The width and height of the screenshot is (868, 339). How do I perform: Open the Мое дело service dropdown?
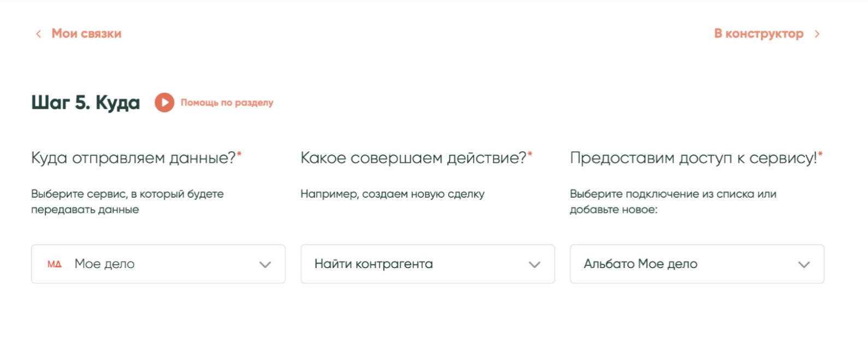coord(158,264)
